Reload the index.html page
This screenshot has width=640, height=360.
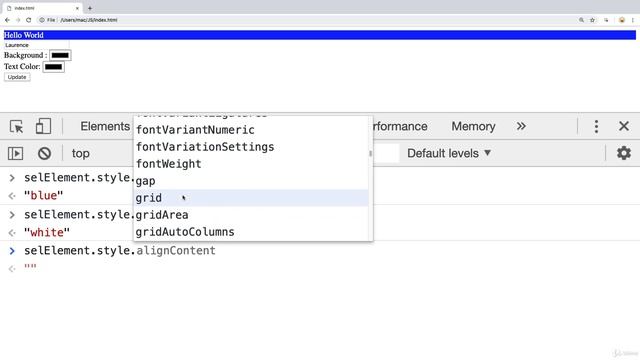coord(29,20)
